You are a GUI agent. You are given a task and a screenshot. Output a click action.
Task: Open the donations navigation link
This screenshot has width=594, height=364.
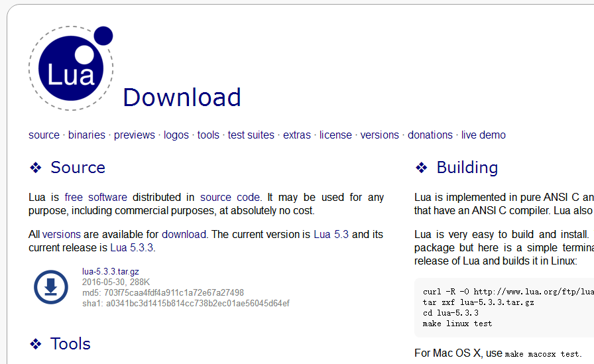[x=430, y=135]
